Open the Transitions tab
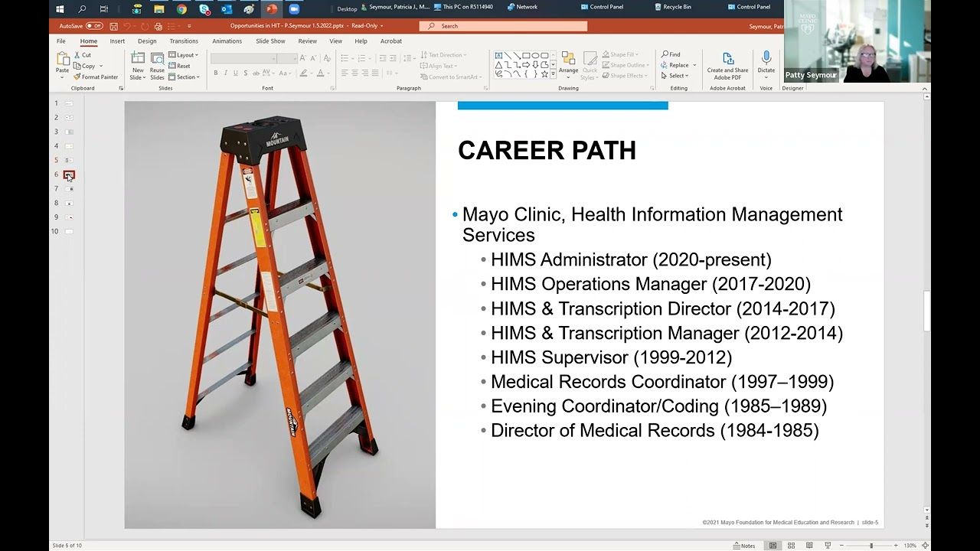Viewport: 980px width, 551px height. click(184, 41)
